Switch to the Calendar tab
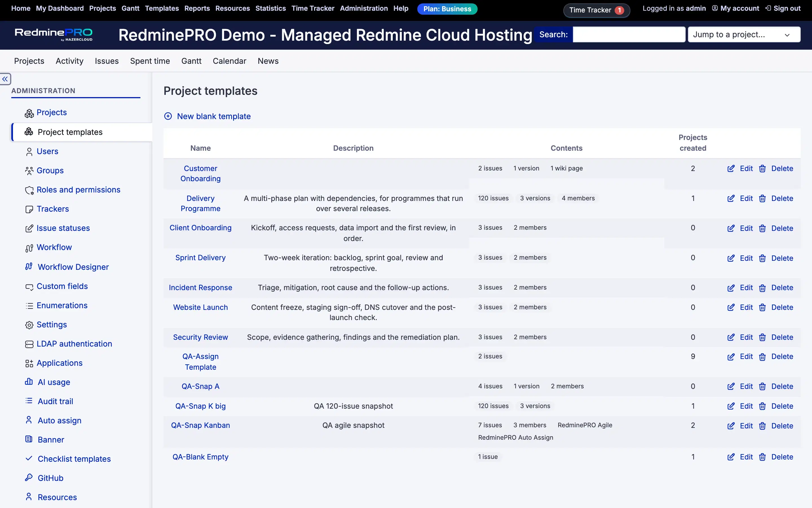 [x=230, y=61]
